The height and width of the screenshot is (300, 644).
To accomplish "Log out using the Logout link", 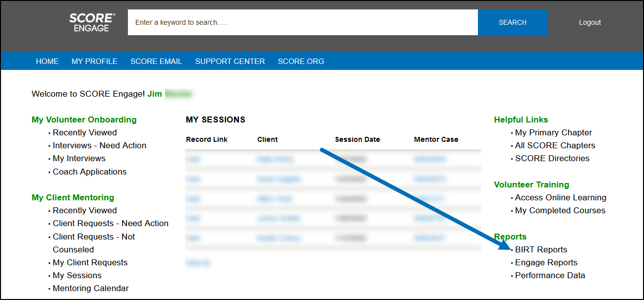I will [590, 22].
